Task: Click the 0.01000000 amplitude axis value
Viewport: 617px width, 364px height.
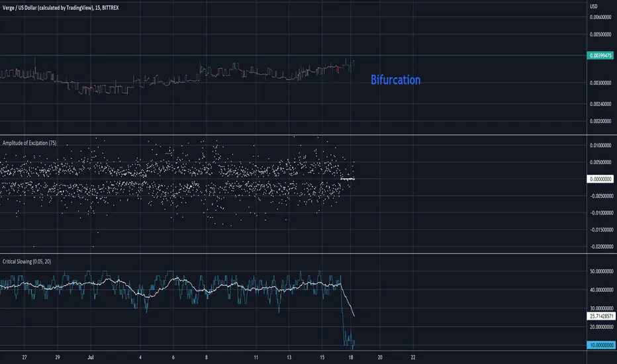Action: coord(600,145)
